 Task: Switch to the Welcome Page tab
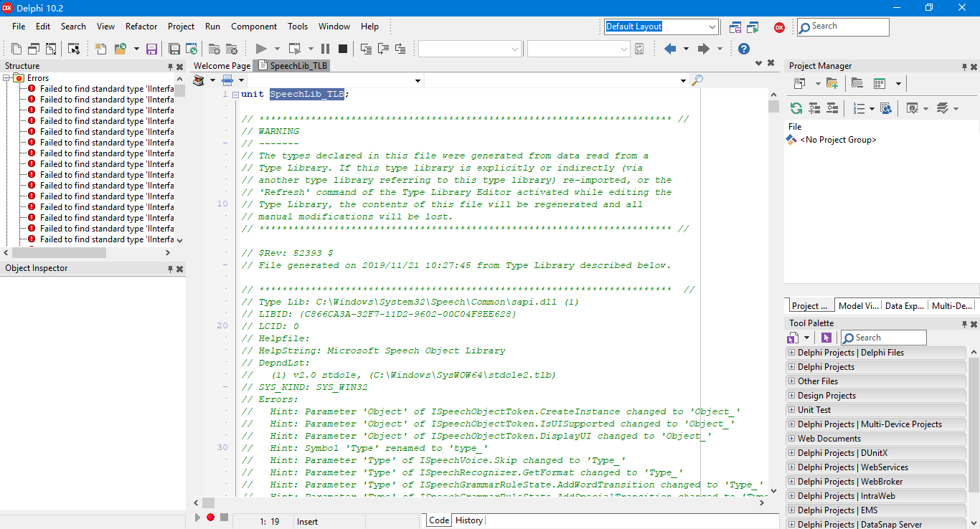(x=221, y=65)
